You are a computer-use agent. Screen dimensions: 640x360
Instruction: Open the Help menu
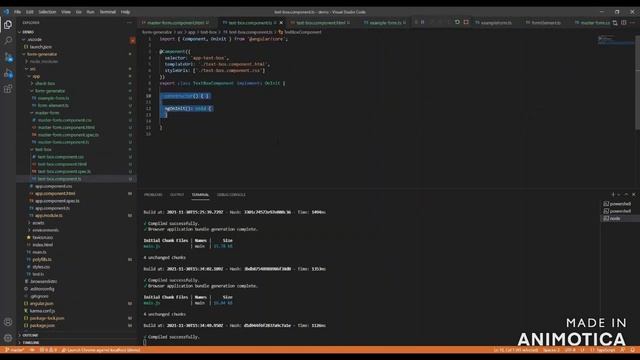click(125, 12)
